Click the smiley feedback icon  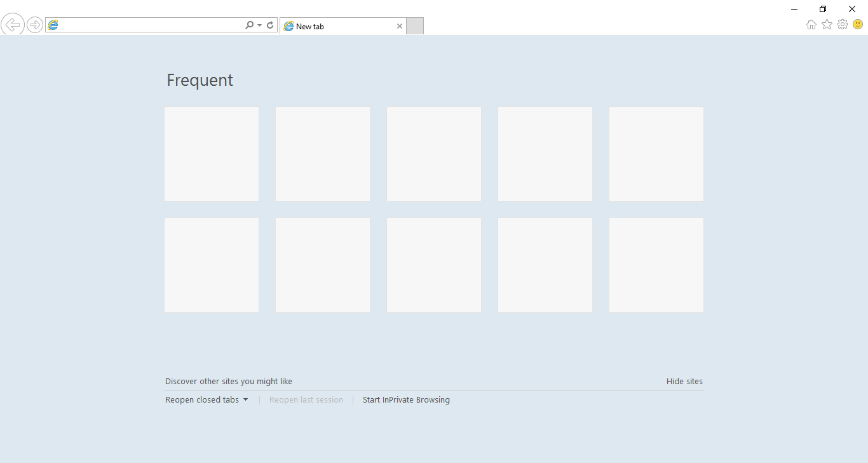point(858,24)
